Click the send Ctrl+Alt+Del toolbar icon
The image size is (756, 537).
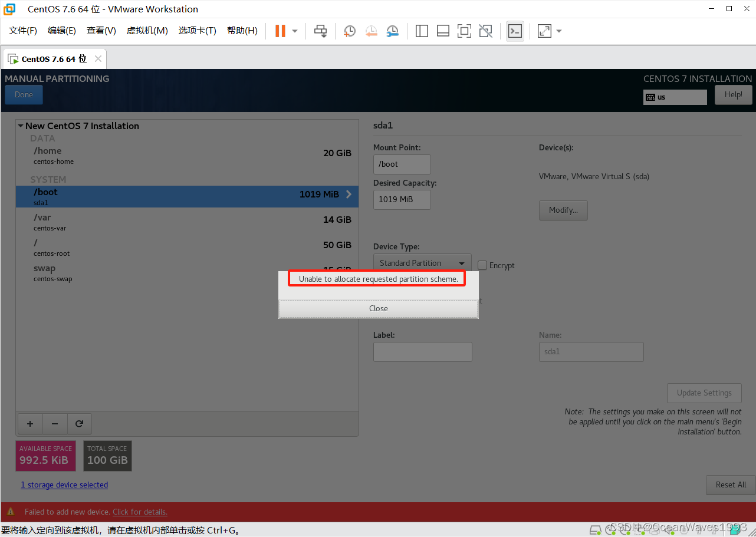pyautogui.click(x=320, y=31)
